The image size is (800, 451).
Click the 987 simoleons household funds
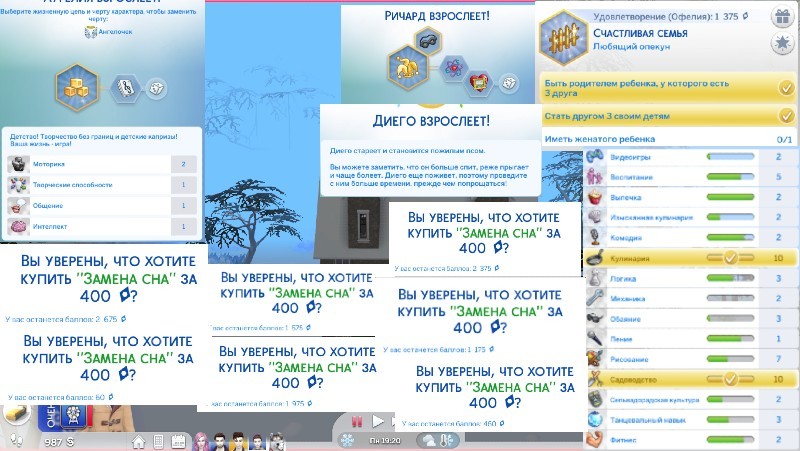tap(59, 442)
